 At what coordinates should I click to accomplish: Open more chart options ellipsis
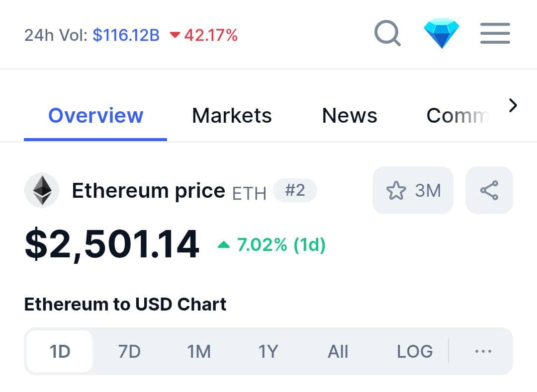pyautogui.click(x=483, y=351)
